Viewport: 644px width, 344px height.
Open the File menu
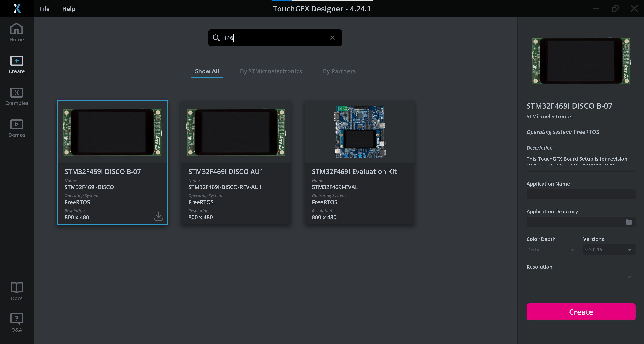pyautogui.click(x=44, y=9)
